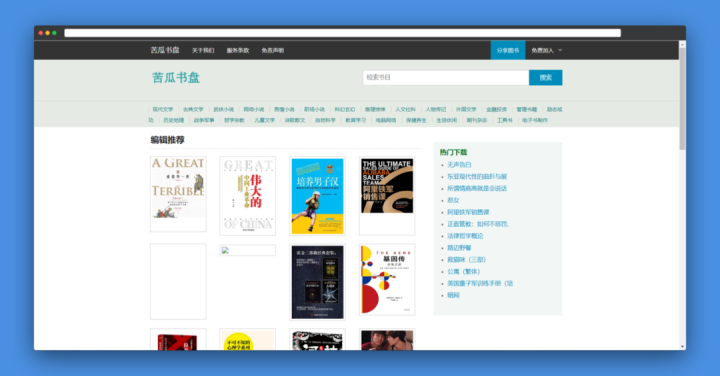Click the broken image book placeholder
720x376 pixels.
tap(248, 250)
